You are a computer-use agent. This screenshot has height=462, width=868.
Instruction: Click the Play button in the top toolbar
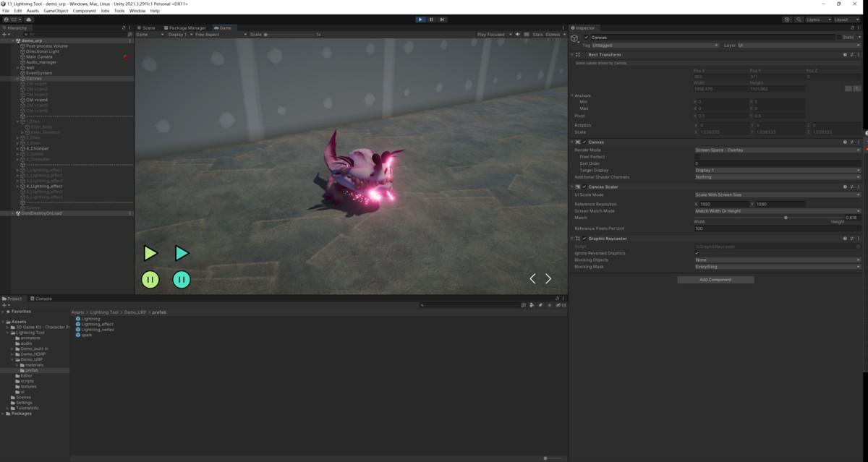(x=420, y=20)
